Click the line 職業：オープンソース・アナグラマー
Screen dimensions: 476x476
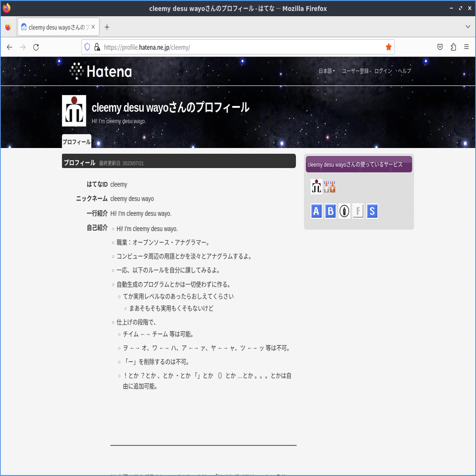[x=163, y=242]
